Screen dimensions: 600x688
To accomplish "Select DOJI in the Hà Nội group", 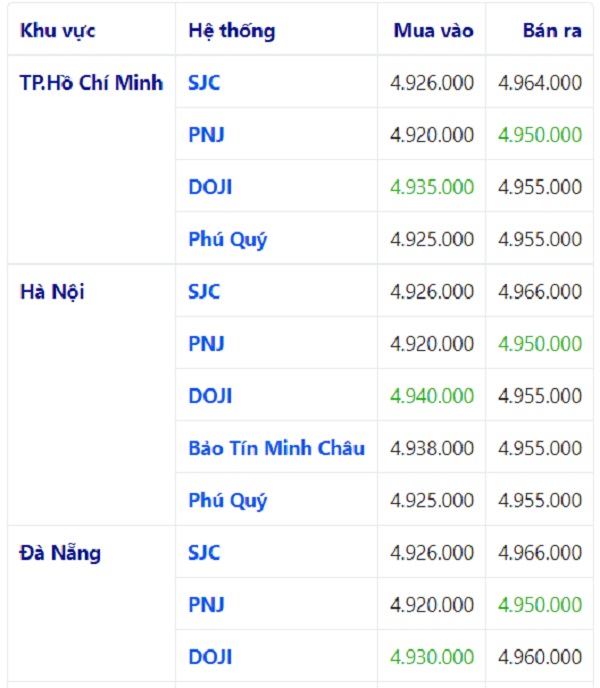I will [210, 396].
